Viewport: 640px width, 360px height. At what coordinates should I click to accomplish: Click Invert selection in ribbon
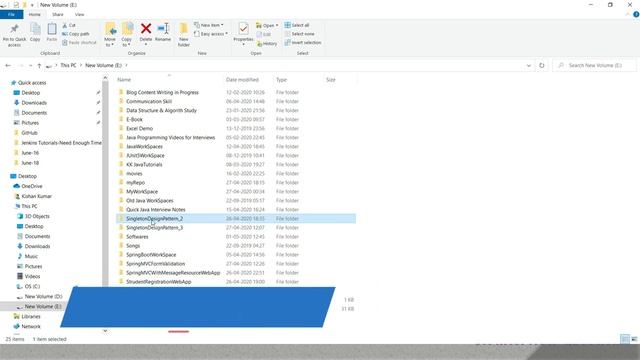(303, 42)
